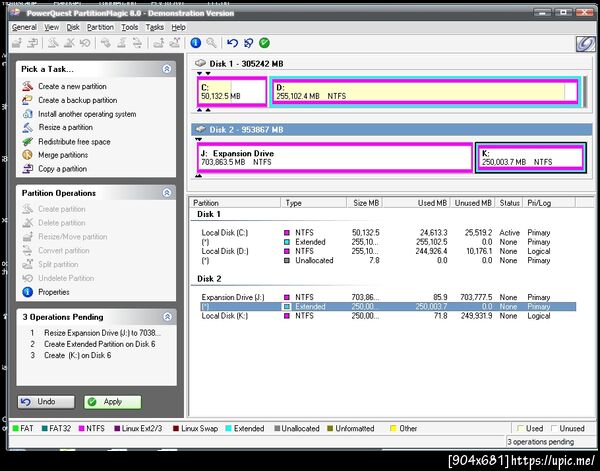Click the Disk 2 drive icon
This screenshot has width=600, height=471.
(200, 129)
